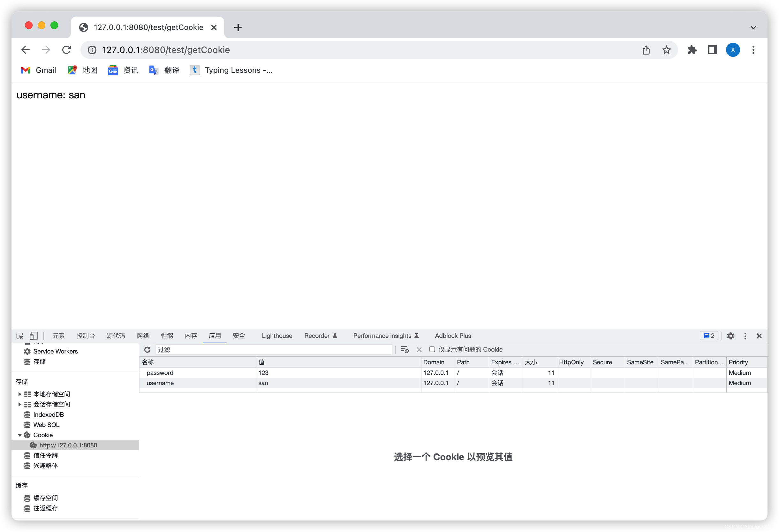Open the extensions puzzle icon
This screenshot has width=779, height=532.
point(692,50)
